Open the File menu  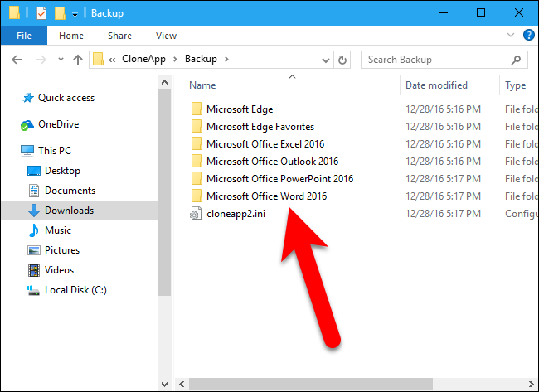(24, 36)
